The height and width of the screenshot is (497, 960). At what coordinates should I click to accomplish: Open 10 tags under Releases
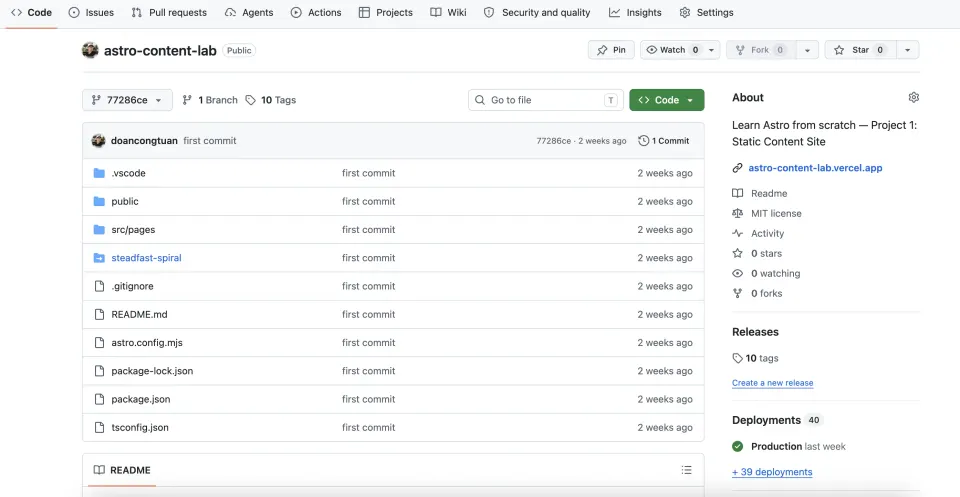[756, 358]
